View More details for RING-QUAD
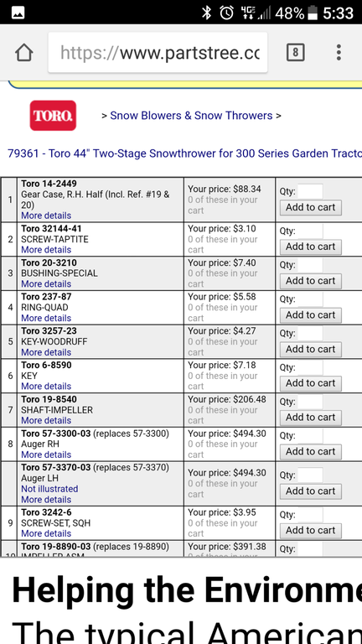 (x=46, y=319)
